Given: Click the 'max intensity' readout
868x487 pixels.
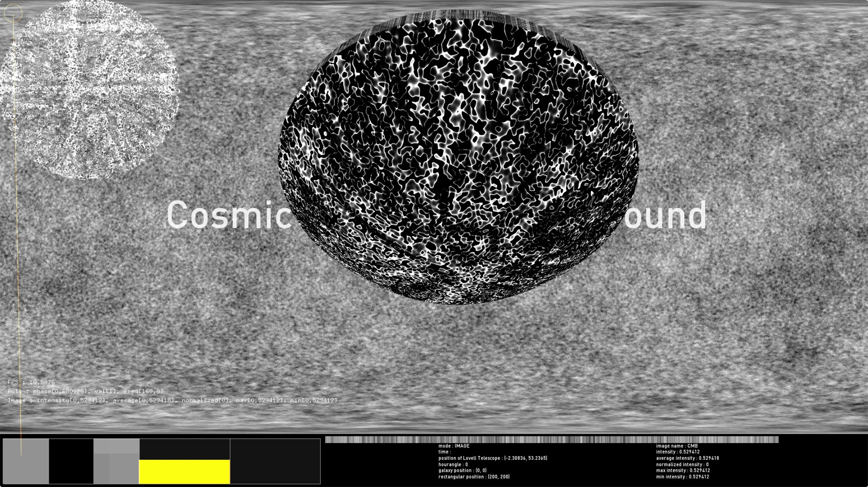Looking at the screenshot, I should [683, 470].
